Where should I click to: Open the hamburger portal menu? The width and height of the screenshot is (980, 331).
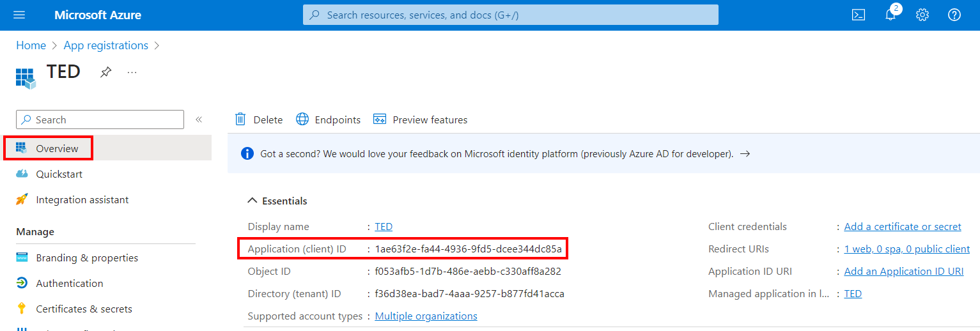click(x=19, y=15)
